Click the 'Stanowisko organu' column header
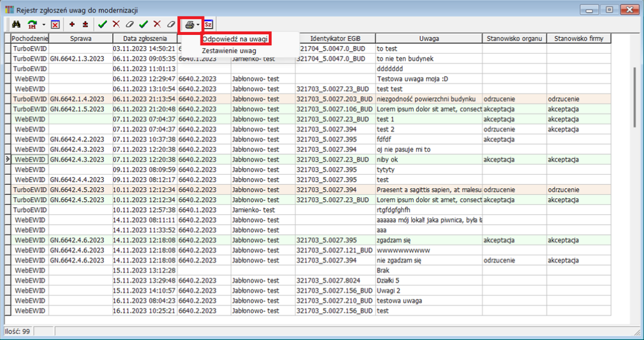The image size is (644, 340). pos(514,38)
